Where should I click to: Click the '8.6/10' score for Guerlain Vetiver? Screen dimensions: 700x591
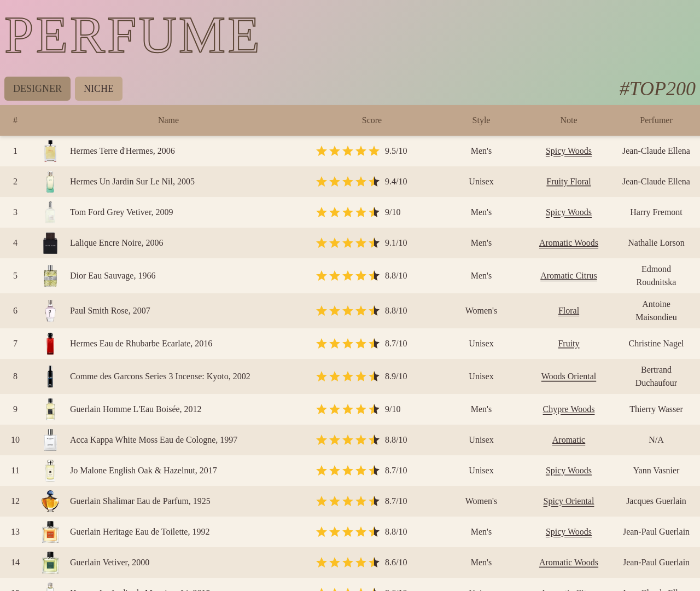(x=396, y=563)
